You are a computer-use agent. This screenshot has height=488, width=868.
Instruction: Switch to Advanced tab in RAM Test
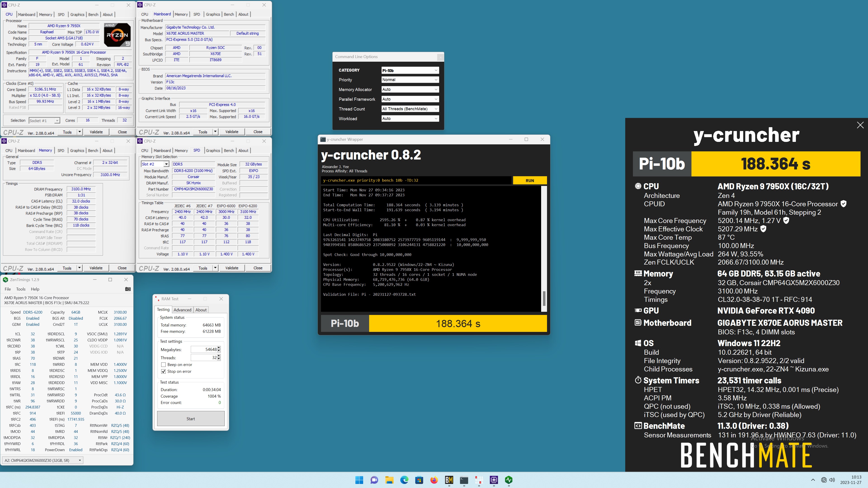click(183, 310)
